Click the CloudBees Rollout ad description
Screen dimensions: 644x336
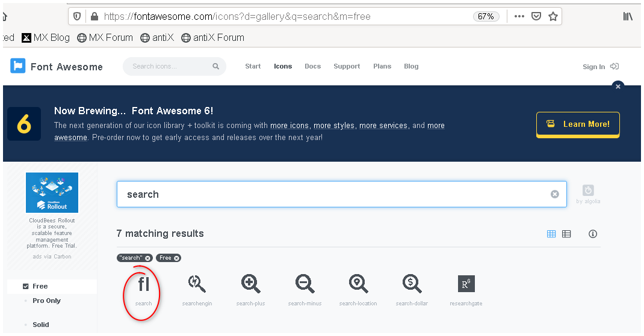click(52, 233)
